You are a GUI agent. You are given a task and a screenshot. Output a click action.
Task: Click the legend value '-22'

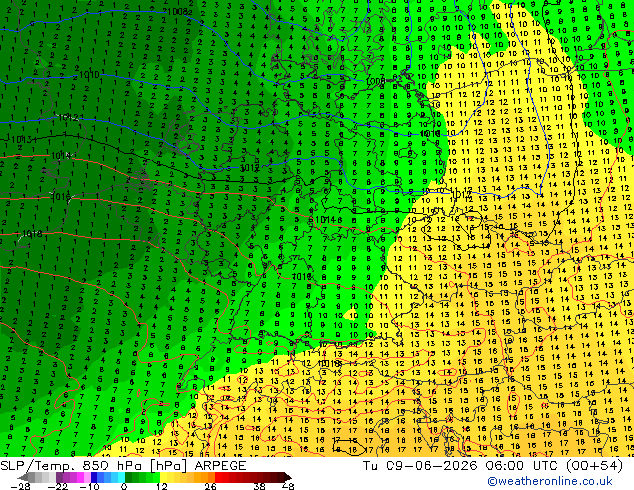pos(57,486)
